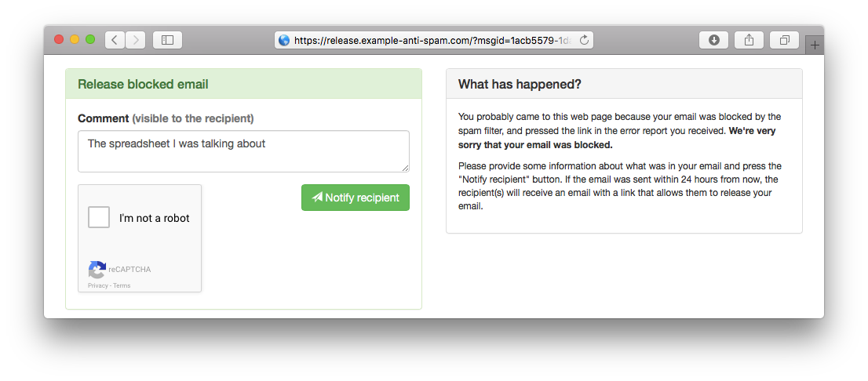Image resolution: width=868 pixels, height=381 pixels.
Task: Click the URL address bar field
Action: point(434,40)
